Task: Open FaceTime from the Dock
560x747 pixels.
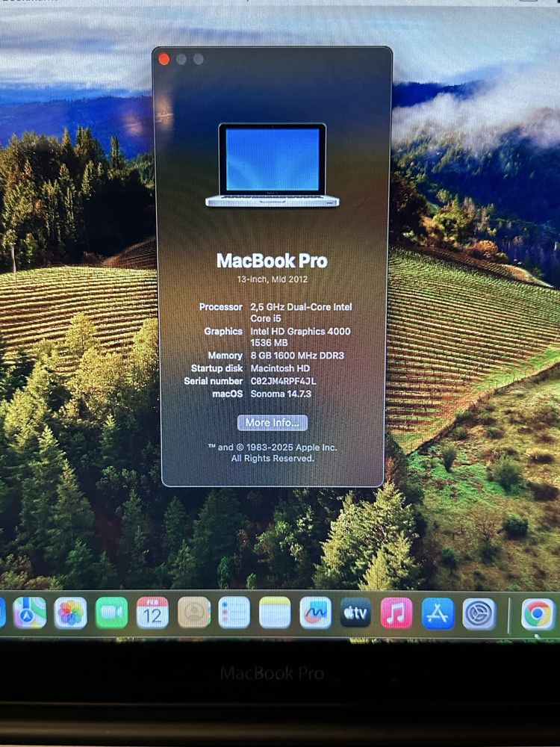Action: click(111, 613)
